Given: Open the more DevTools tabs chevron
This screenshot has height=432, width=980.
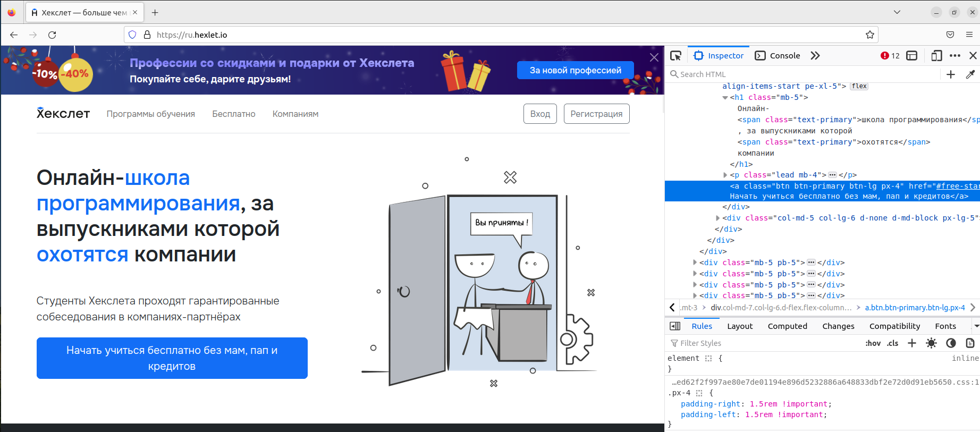Looking at the screenshot, I should click(815, 56).
